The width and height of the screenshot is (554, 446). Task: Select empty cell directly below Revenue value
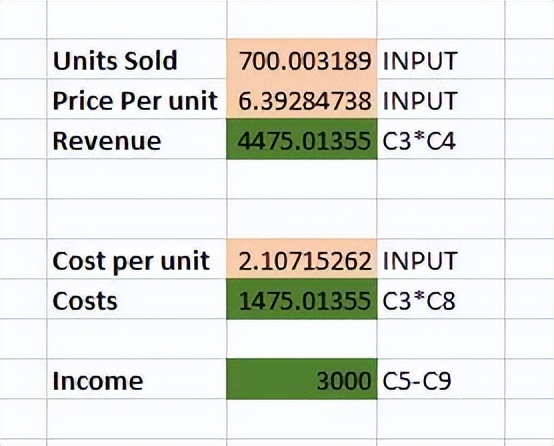[x=302, y=179]
